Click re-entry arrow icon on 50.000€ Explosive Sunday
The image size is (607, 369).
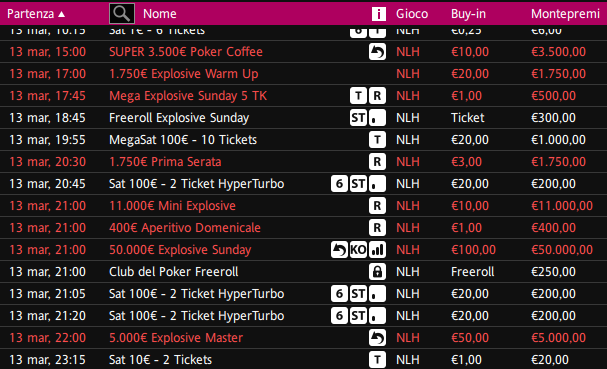tap(340, 250)
